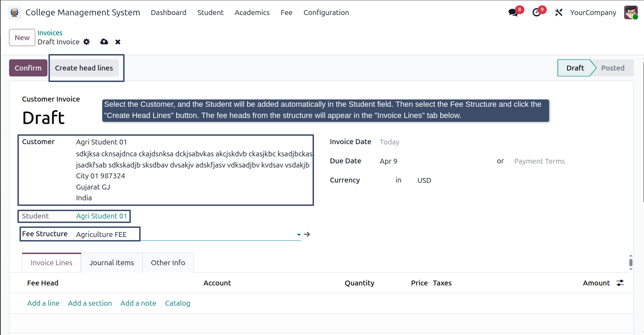The height and width of the screenshot is (335, 644).
Task: Go back to the Invoices breadcrumb
Action: coord(50,33)
